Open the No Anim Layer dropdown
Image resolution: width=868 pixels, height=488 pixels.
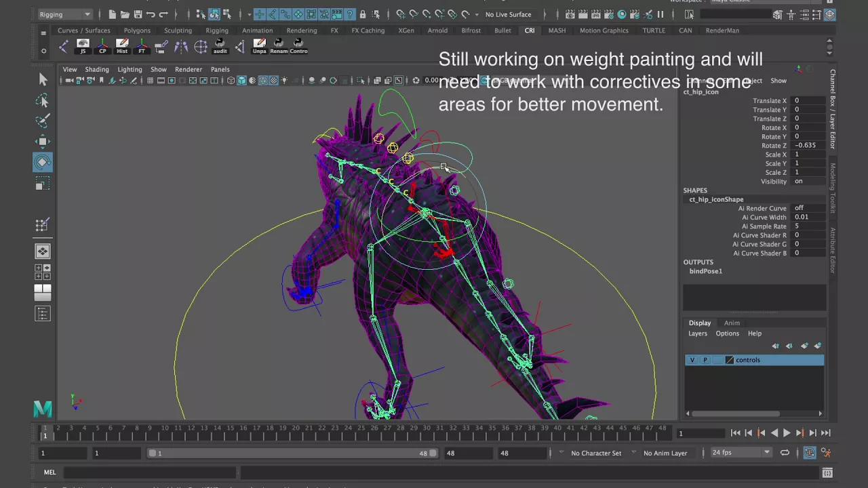pyautogui.click(x=665, y=453)
